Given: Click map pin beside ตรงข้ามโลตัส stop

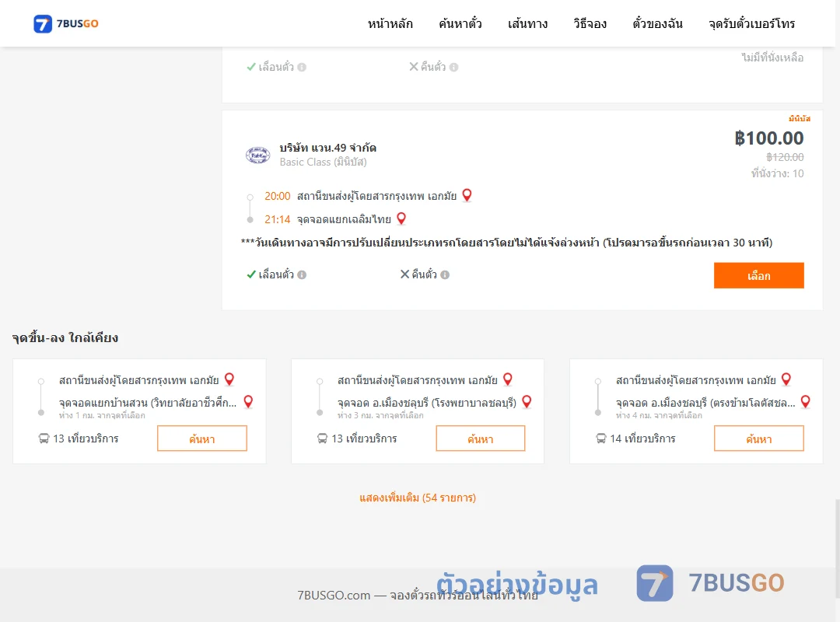Looking at the screenshot, I should (x=805, y=401).
